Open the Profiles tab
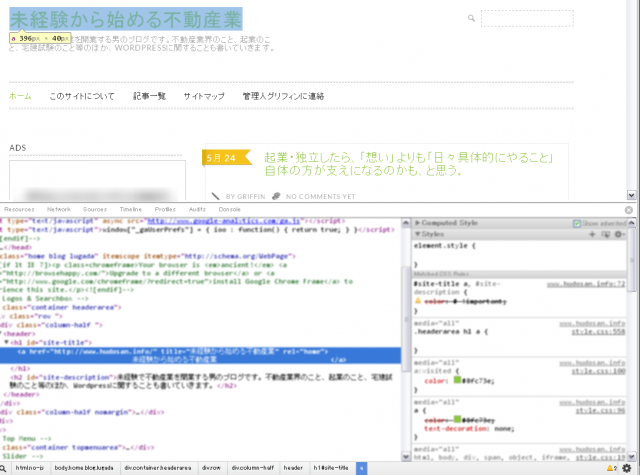The height and width of the screenshot is (475, 640). point(165,209)
